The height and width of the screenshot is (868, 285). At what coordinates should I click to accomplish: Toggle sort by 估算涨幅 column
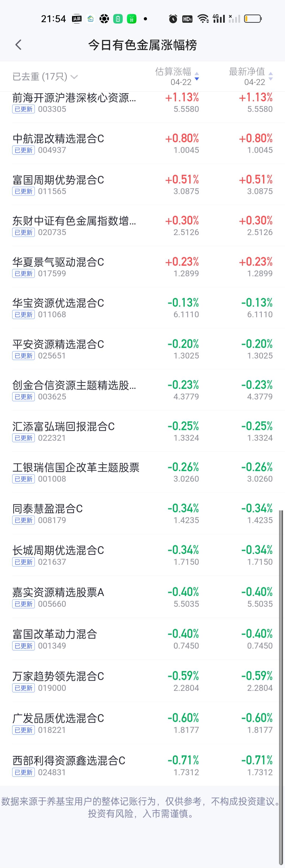(177, 76)
